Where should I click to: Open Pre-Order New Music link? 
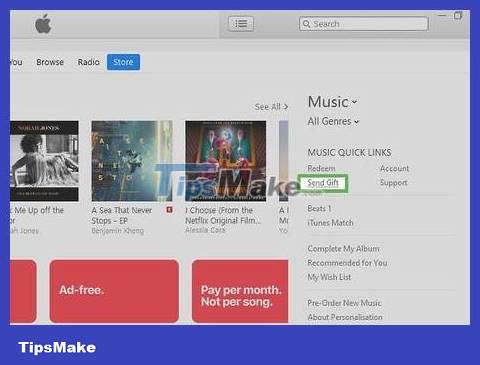click(344, 303)
